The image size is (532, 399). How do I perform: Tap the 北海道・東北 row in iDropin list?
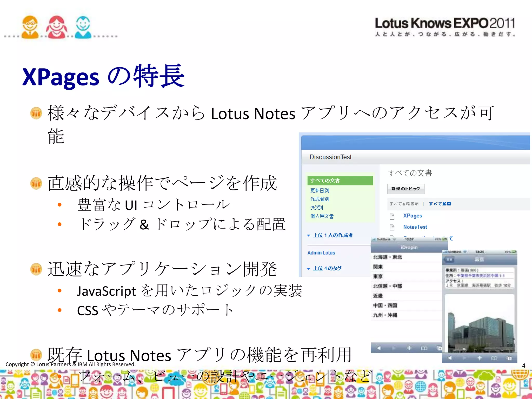[406, 257]
